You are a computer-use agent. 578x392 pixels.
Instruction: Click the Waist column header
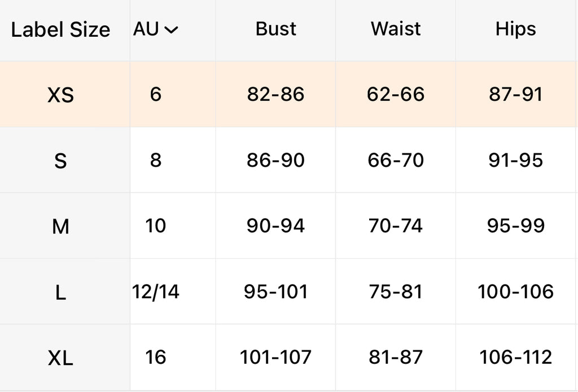(396, 29)
